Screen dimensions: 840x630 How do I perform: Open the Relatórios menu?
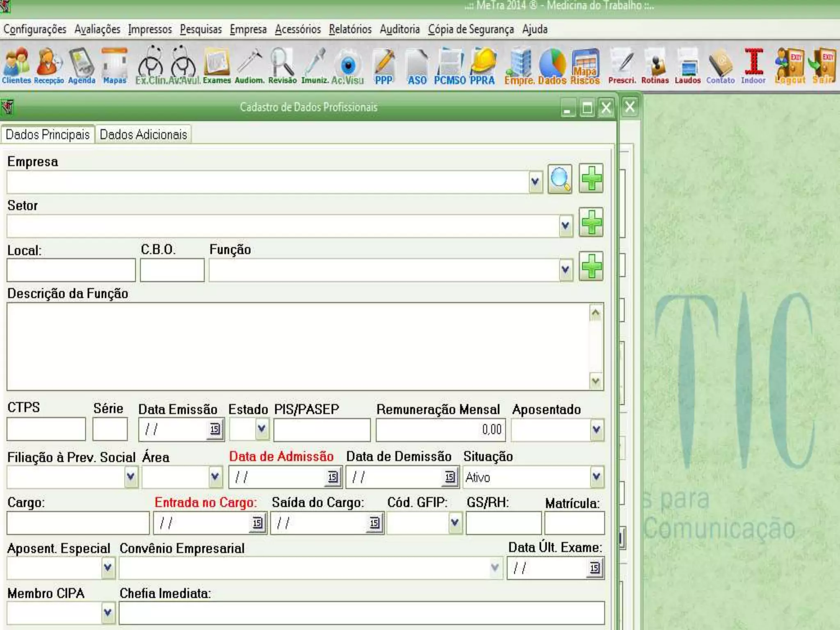click(350, 30)
